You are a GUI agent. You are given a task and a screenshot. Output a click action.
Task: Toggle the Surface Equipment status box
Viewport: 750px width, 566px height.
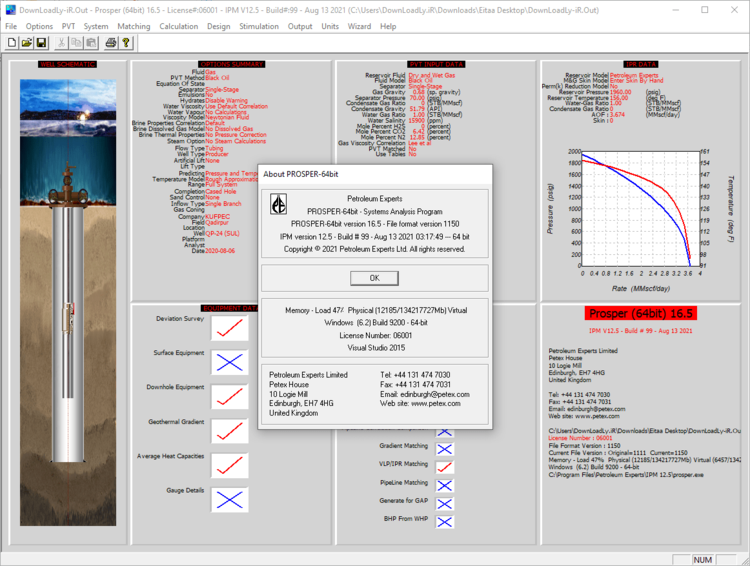[229, 361]
